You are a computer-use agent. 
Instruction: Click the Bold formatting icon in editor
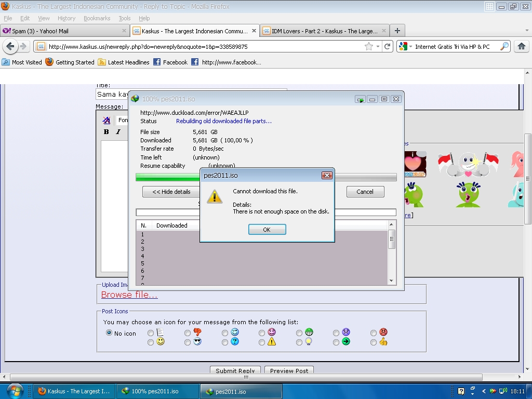coord(107,132)
